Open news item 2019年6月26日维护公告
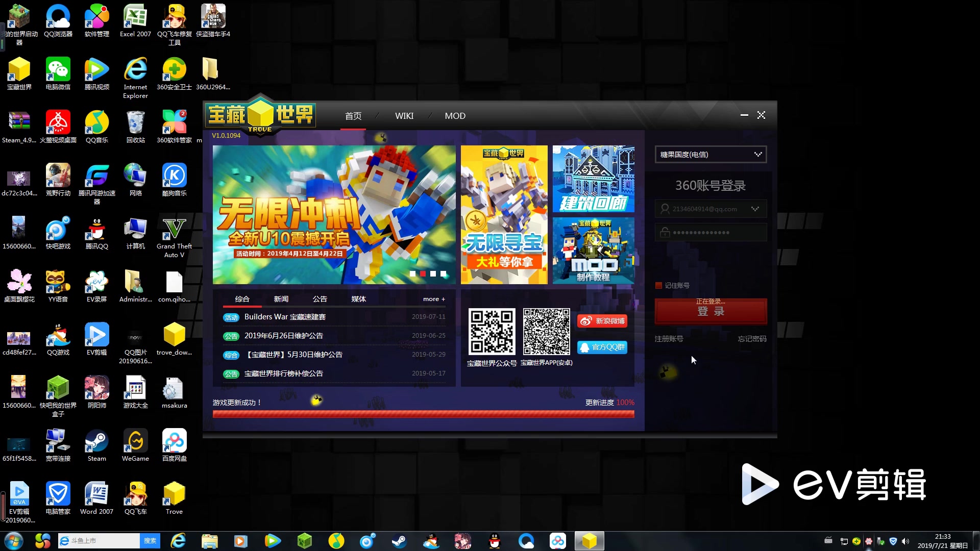 283,336
